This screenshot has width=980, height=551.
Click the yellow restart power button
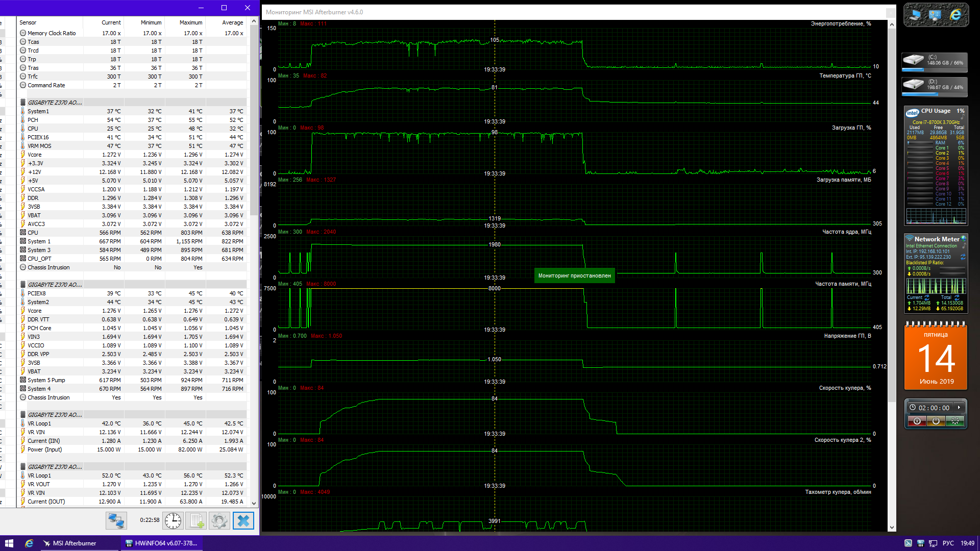tap(936, 421)
